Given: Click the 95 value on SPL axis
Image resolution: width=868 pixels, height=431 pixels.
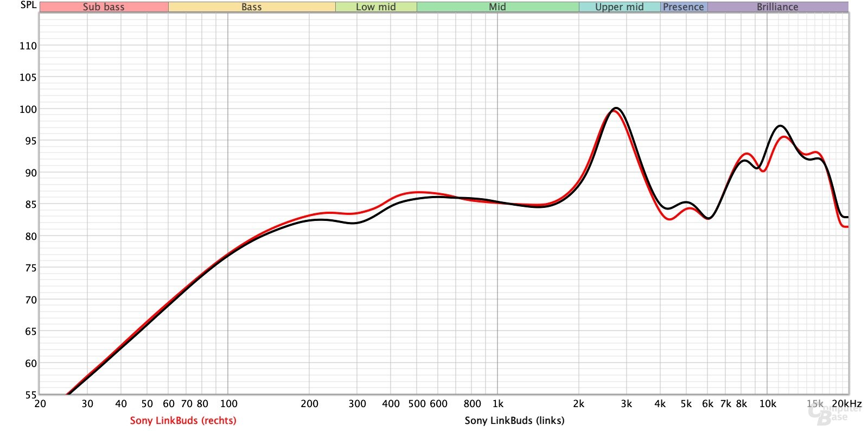Looking at the screenshot, I should coord(31,141).
